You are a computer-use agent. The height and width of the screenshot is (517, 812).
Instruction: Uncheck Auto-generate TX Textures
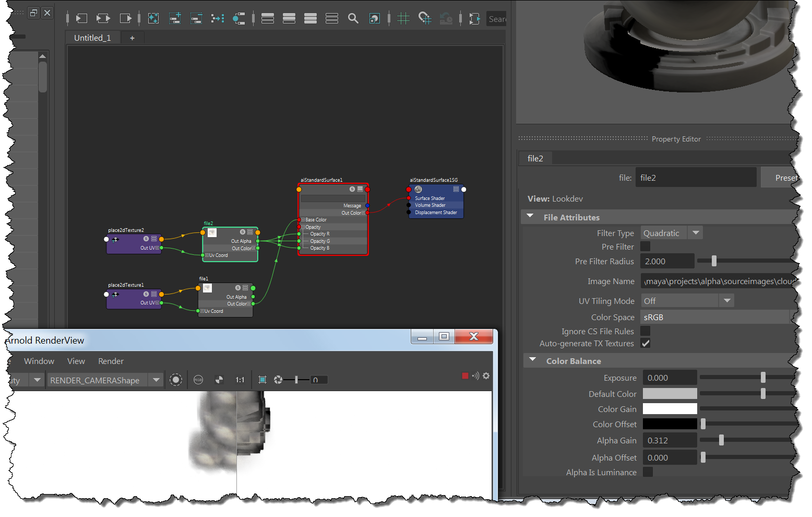(646, 343)
